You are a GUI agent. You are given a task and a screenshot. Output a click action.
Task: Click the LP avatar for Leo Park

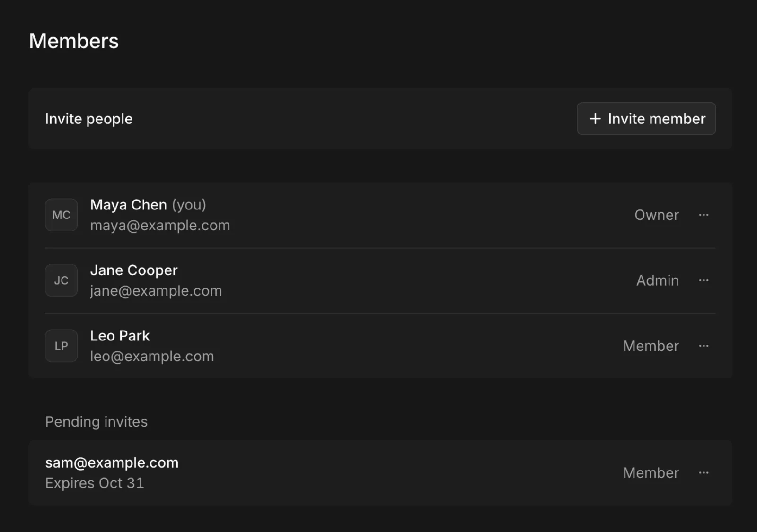click(x=61, y=346)
